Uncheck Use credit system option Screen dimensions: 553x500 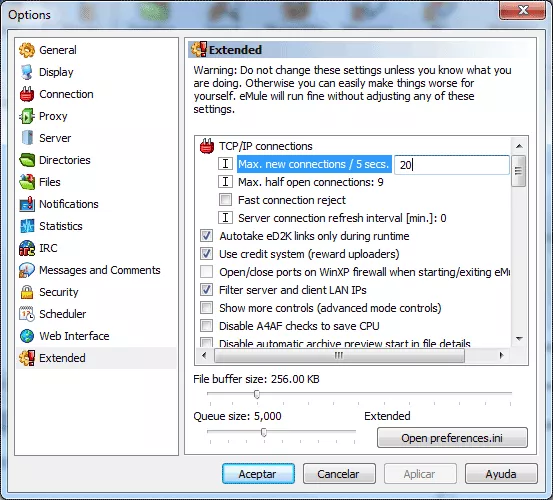206,254
